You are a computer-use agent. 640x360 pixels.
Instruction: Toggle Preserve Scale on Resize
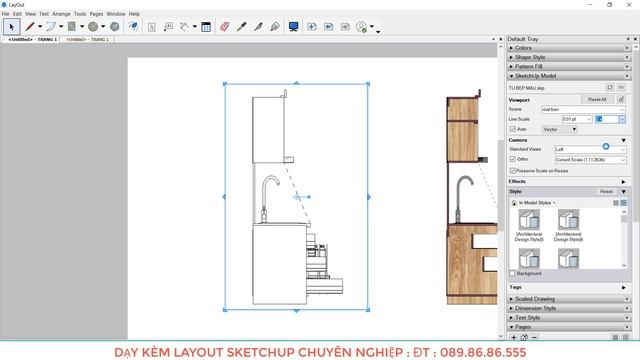[x=513, y=171]
